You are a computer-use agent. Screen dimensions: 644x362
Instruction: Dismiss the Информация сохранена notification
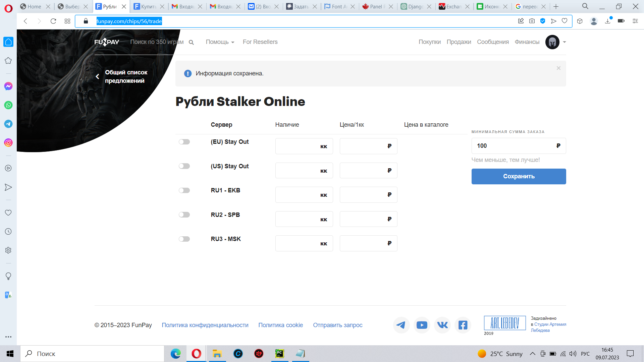point(558,68)
